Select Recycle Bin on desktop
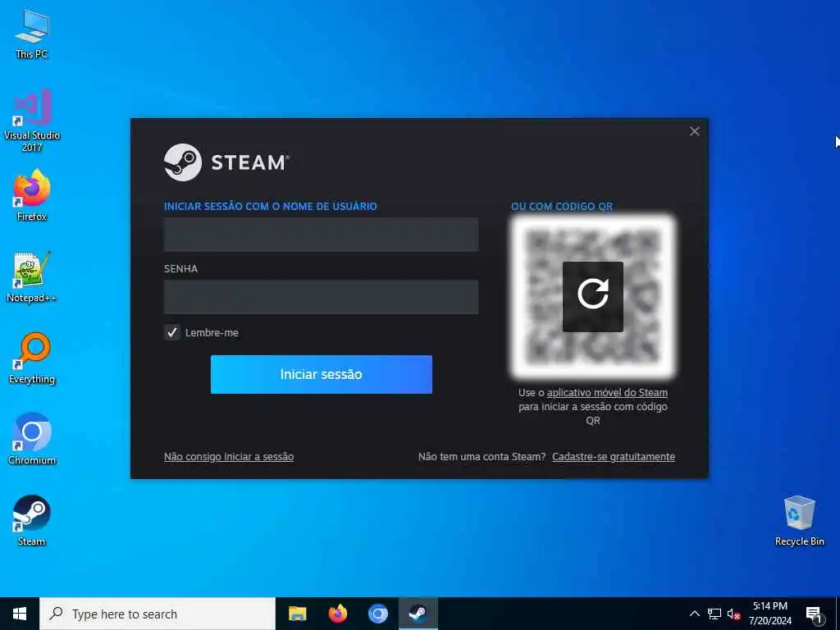This screenshot has height=630, width=840. [x=799, y=521]
